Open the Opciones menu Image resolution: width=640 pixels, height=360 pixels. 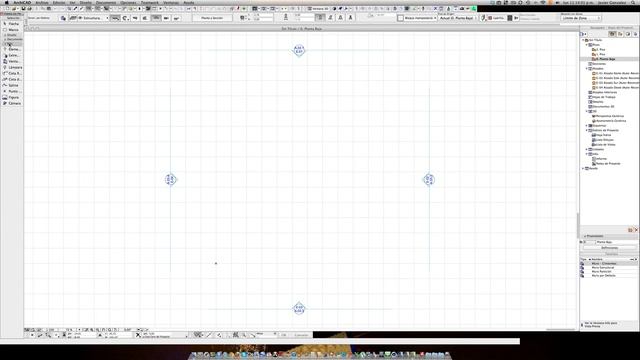point(128,2)
